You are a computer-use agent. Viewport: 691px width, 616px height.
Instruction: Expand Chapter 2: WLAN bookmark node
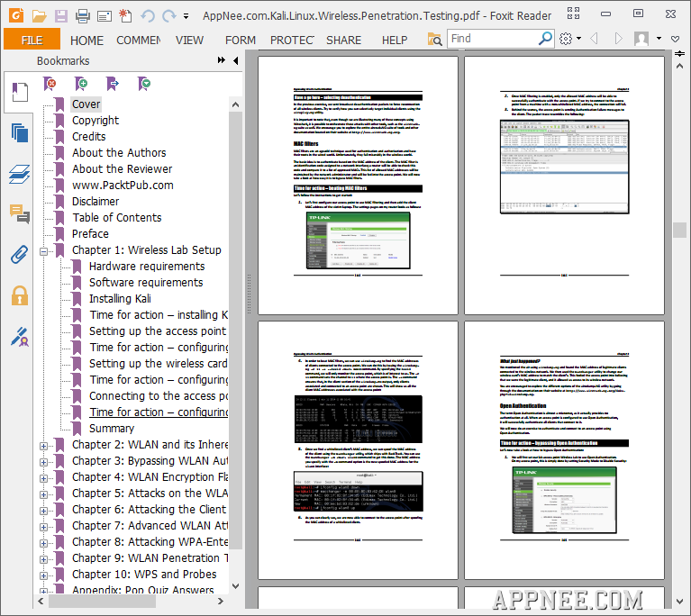(43, 446)
